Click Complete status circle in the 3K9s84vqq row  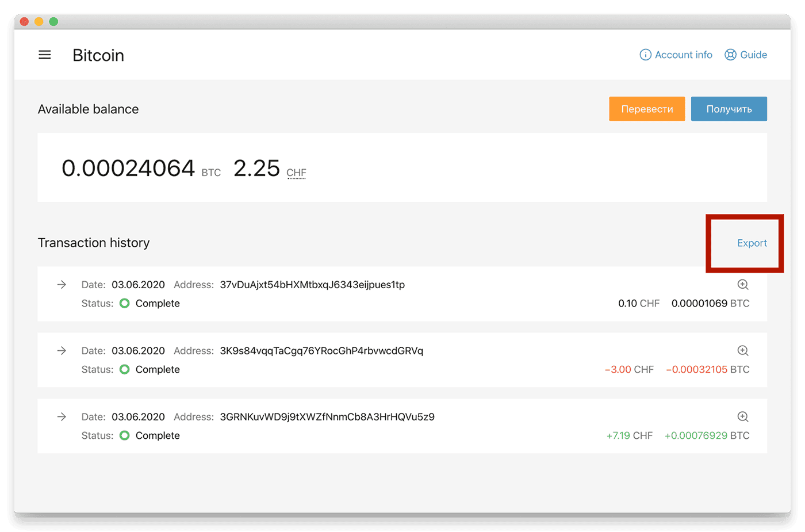[x=125, y=369]
